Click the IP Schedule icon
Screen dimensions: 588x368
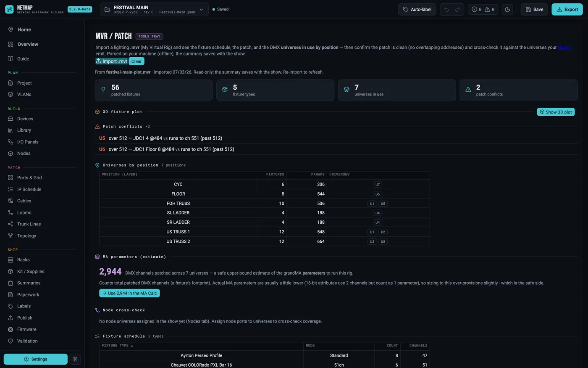[x=10, y=189]
